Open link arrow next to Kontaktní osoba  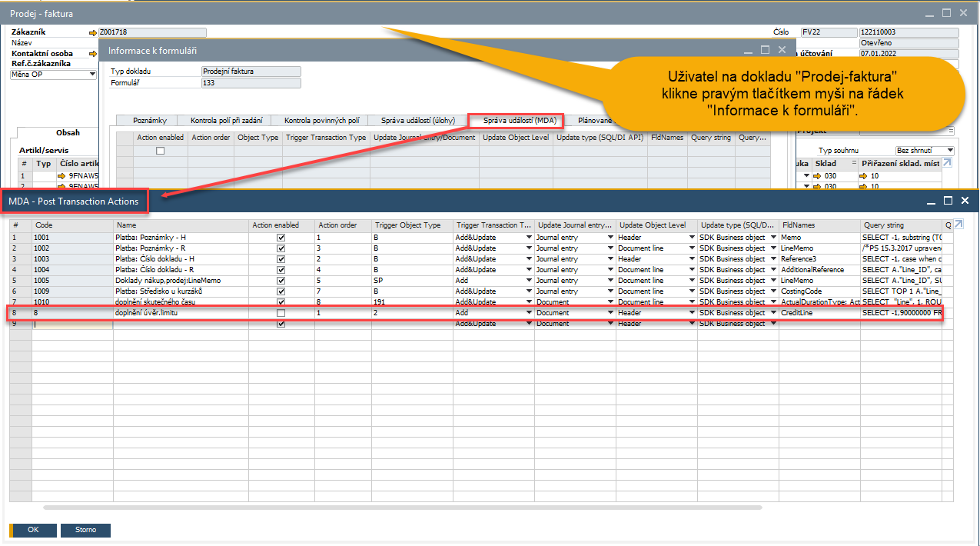point(94,54)
